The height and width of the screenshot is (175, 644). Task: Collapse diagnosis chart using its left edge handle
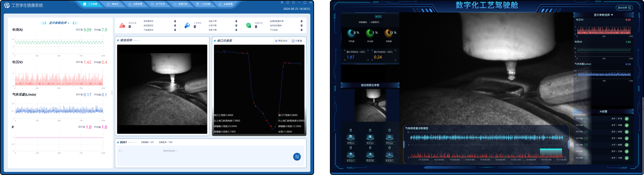[404, 144]
